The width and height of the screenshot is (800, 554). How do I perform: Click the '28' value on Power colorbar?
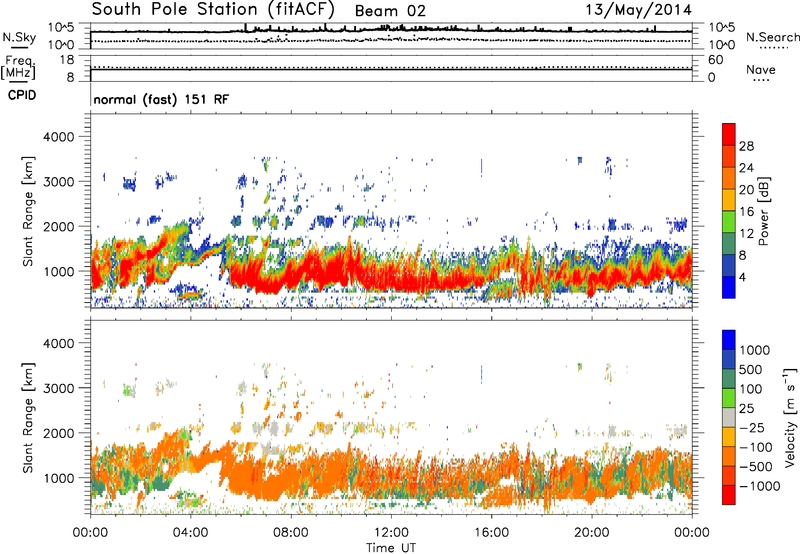click(x=746, y=146)
